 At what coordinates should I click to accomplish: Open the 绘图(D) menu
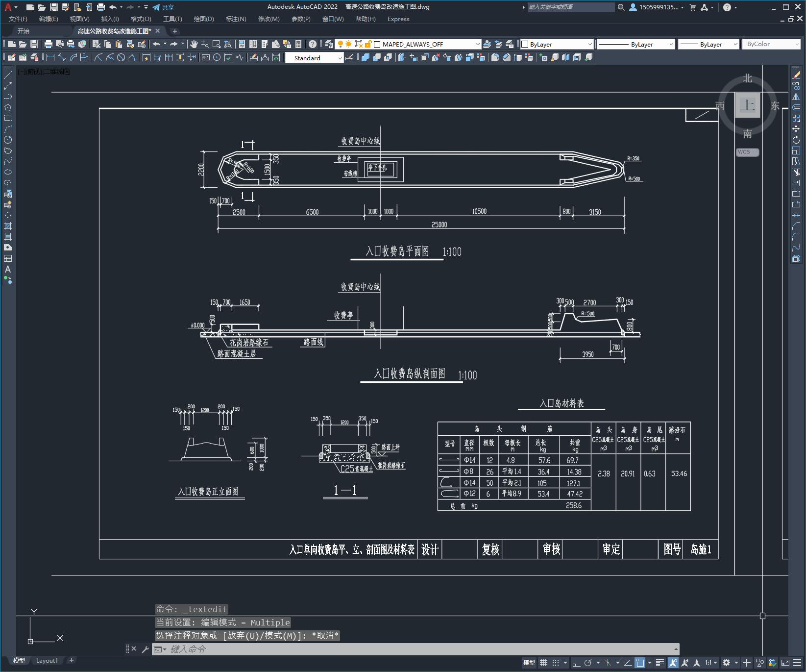[x=204, y=19]
